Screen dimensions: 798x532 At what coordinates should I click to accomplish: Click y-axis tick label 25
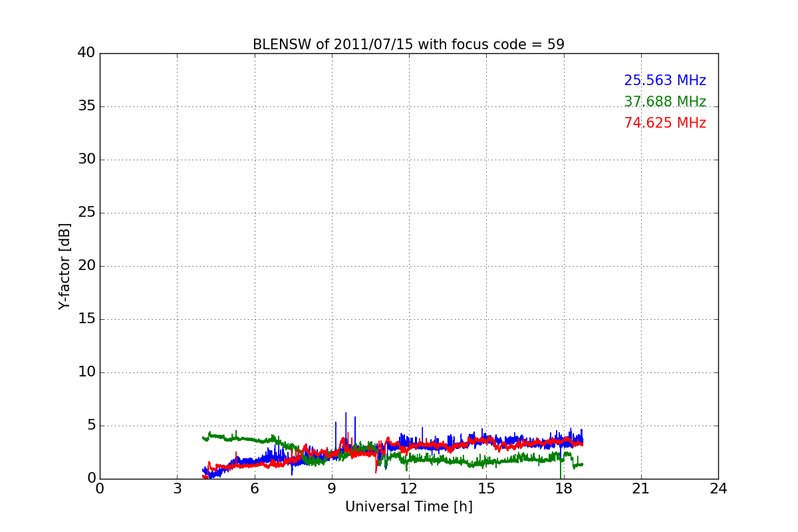pos(86,213)
